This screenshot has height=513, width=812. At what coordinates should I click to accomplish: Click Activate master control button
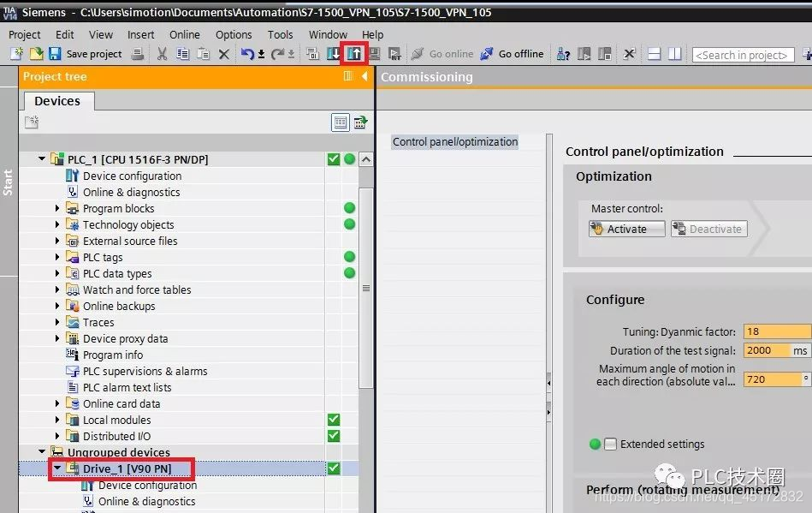tap(626, 229)
